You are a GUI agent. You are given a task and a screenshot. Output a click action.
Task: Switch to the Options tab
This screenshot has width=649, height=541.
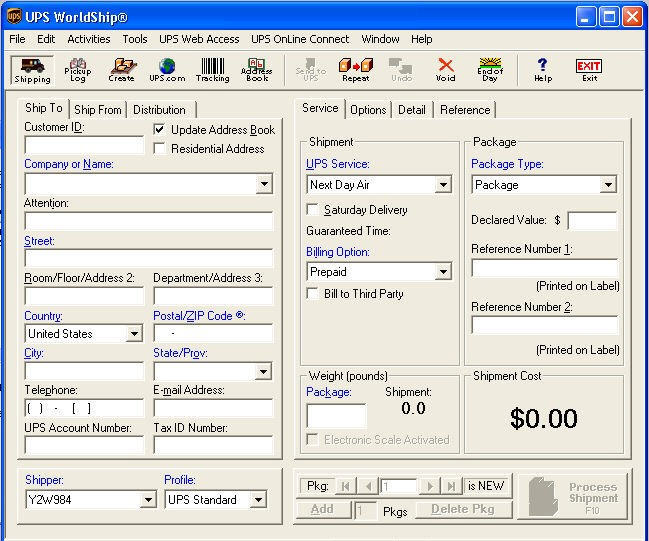(368, 110)
